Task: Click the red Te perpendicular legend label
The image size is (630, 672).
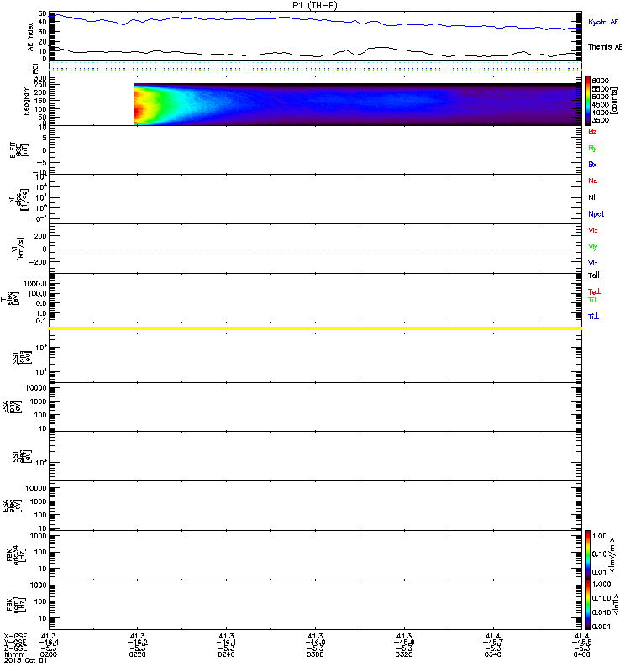Action: click(594, 291)
